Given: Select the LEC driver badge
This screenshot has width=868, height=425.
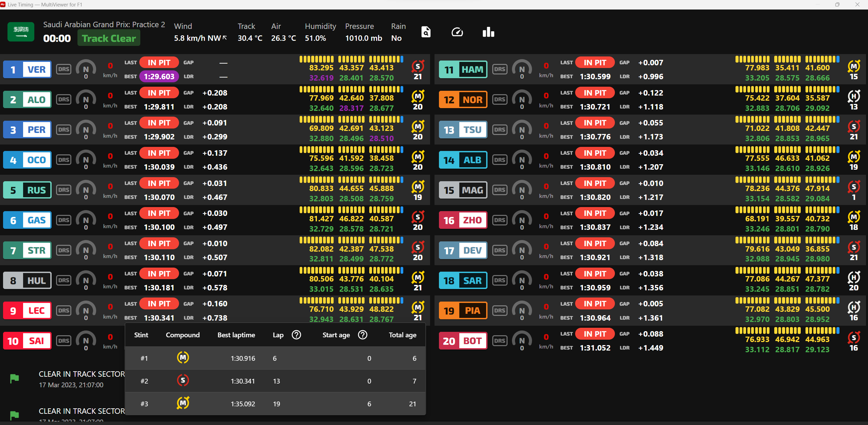Looking at the screenshot, I should 27,310.
